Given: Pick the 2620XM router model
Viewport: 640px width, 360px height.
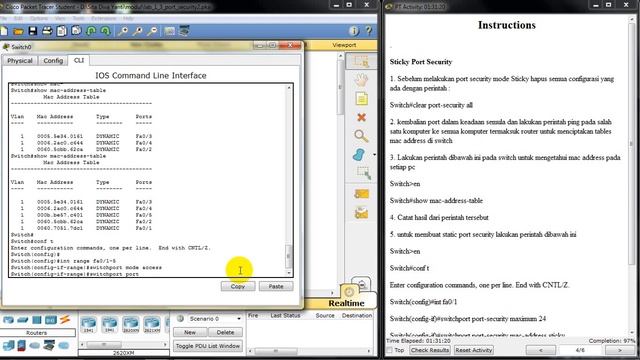Looking at the screenshot, I should pyautogui.click(x=131, y=324).
